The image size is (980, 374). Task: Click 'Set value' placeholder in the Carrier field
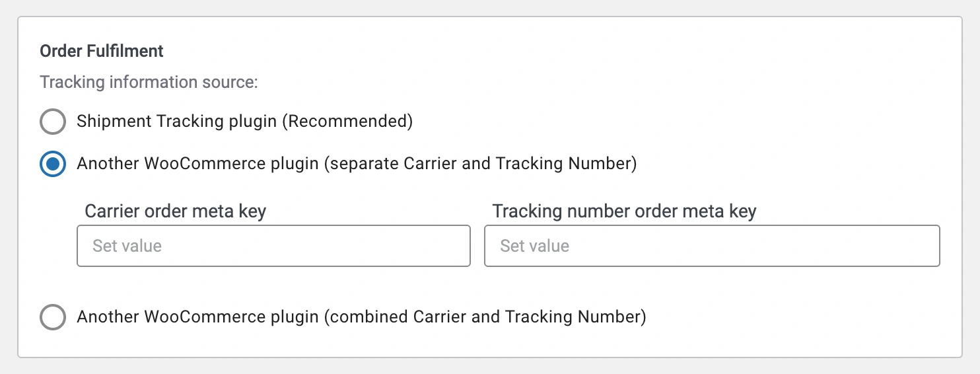click(x=127, y=246)
